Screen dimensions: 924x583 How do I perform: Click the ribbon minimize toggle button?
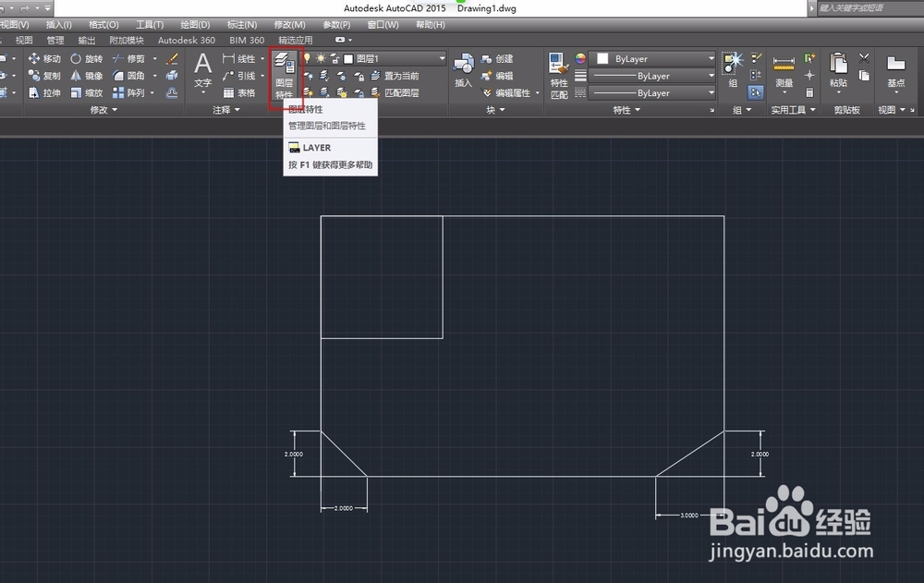340,40
